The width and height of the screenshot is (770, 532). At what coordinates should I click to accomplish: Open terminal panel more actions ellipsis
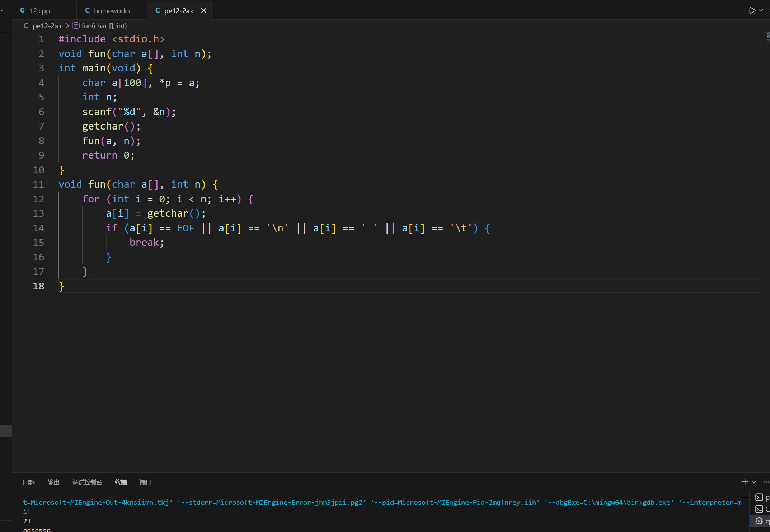[x=766, y=482]
